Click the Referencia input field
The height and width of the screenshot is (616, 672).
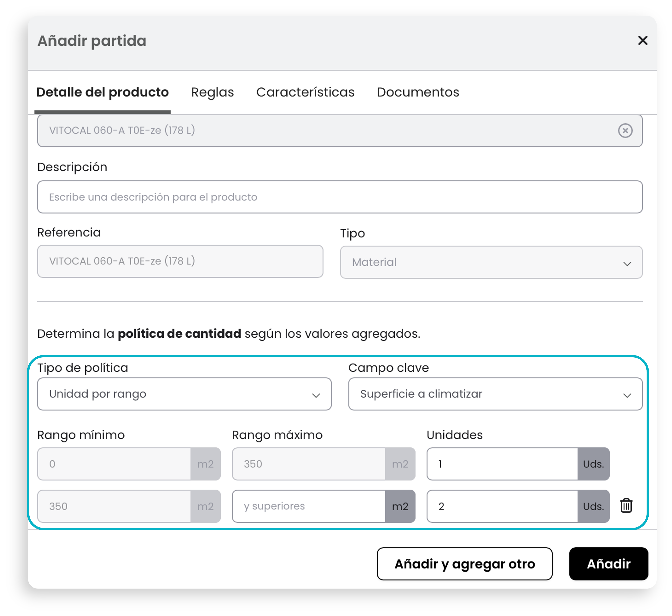point(180,261)
